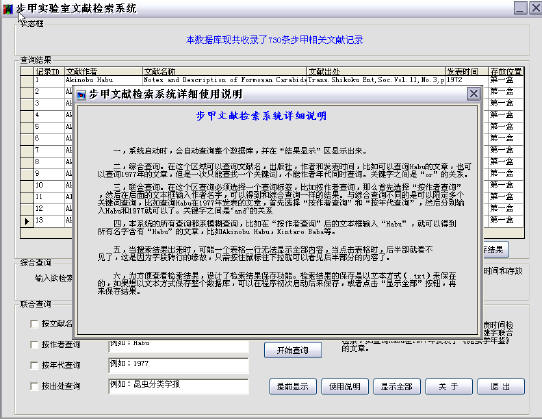Click the 最前显示 button
Screen dimensions: 542x419
click(293, 387)
